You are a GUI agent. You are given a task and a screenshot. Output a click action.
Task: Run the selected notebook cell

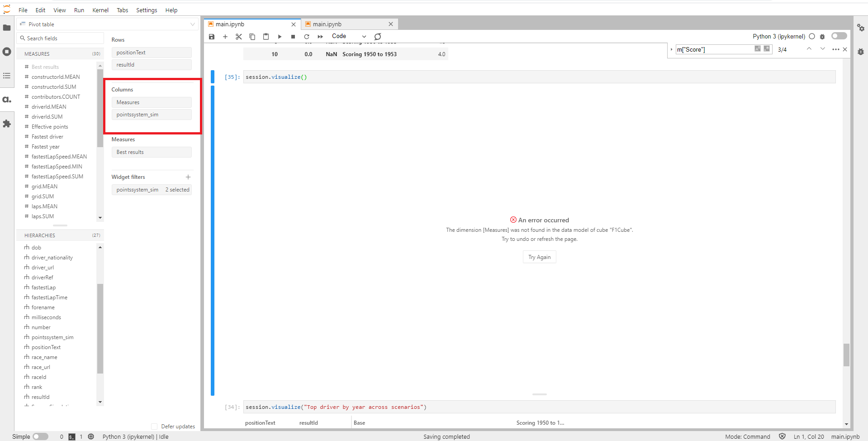[280, 37]
